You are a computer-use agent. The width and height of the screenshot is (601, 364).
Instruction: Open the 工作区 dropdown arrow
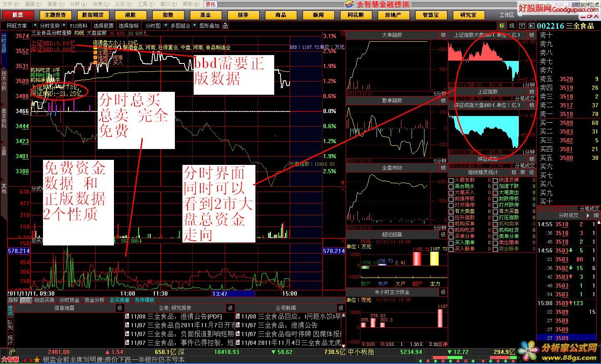click(520, 15)
